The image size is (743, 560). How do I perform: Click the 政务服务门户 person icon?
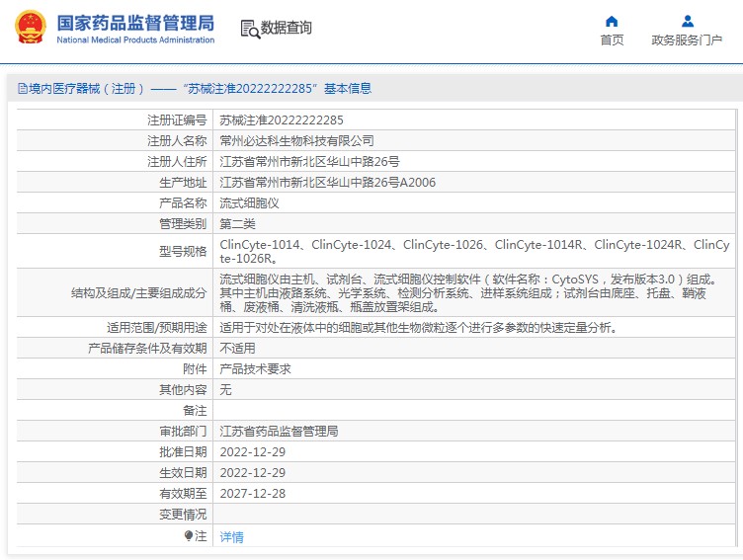click(x=688, y=21)
